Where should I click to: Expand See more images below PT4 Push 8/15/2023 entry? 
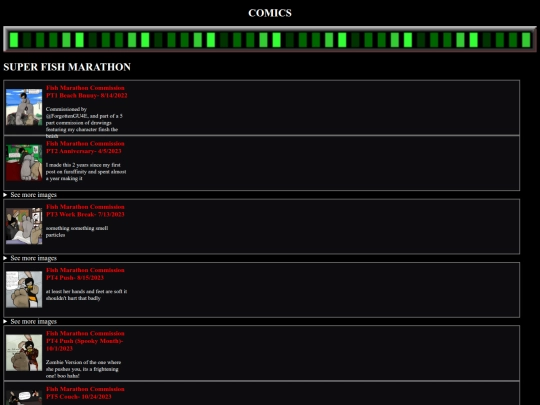point(30,322)
